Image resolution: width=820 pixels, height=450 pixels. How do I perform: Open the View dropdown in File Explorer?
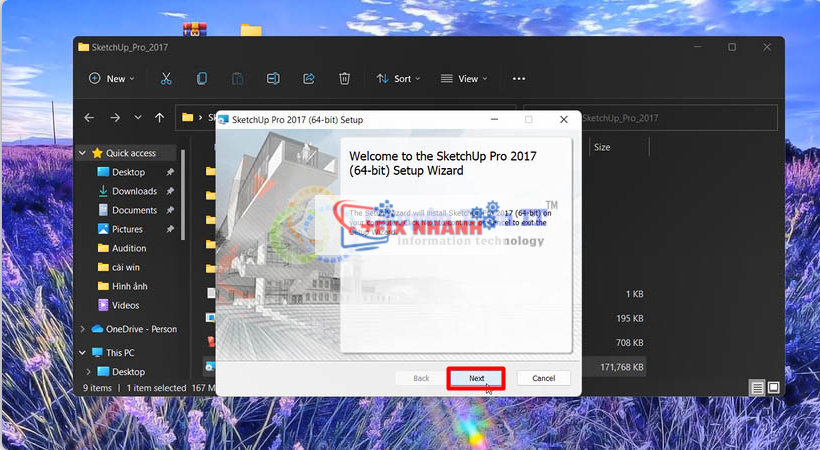point(464,78)
